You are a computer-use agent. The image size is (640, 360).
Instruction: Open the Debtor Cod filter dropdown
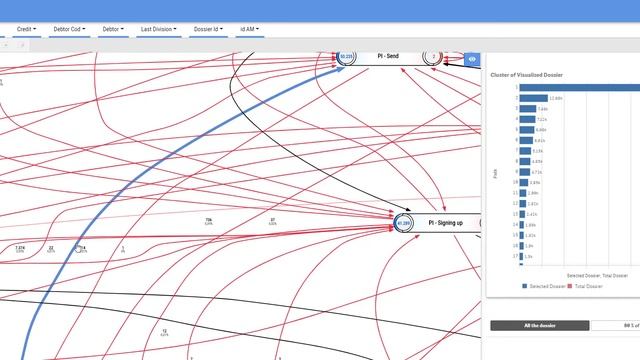click(69, 29)
